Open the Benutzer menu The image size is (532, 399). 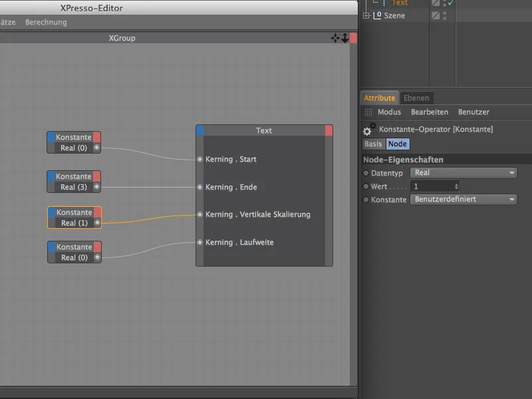click(x=473, y=112)
